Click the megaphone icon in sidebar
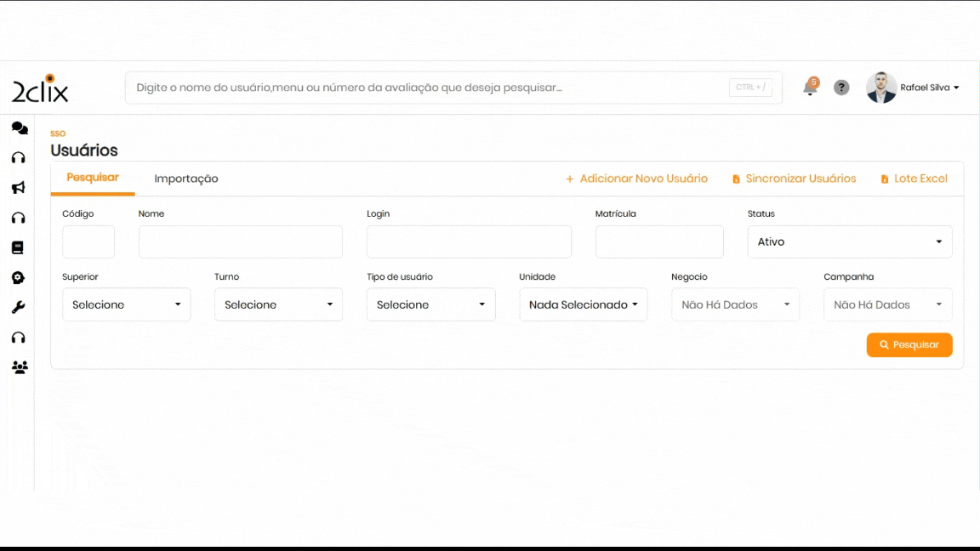The height and width of the screenshot is (551, 980). pos(19,188)
